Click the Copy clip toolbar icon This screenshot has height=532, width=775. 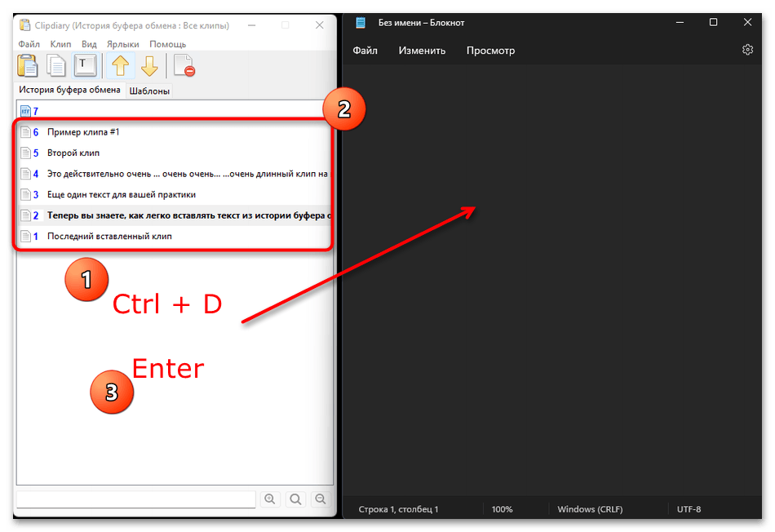click(56, 66)
